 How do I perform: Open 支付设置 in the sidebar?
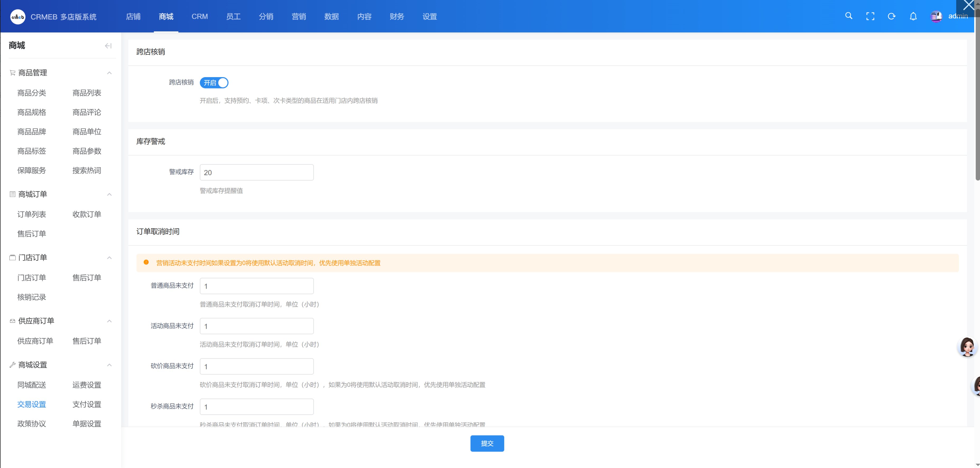click(87, 404)
